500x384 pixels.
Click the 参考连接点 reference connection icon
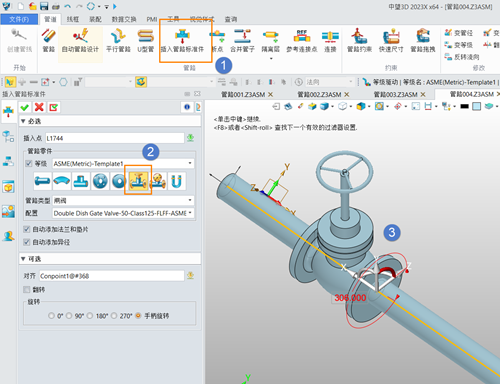(302, 36)
